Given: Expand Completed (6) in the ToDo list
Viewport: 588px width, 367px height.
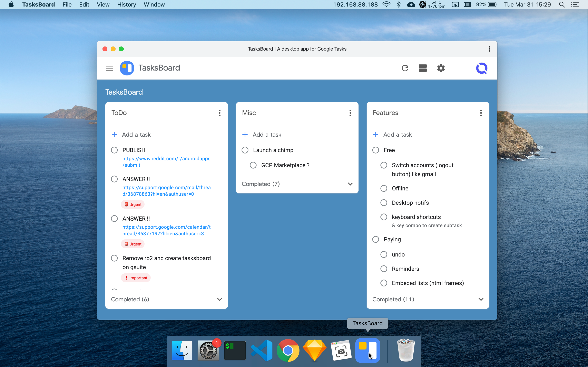Looking at the screenshot, I should coord(219,299).
